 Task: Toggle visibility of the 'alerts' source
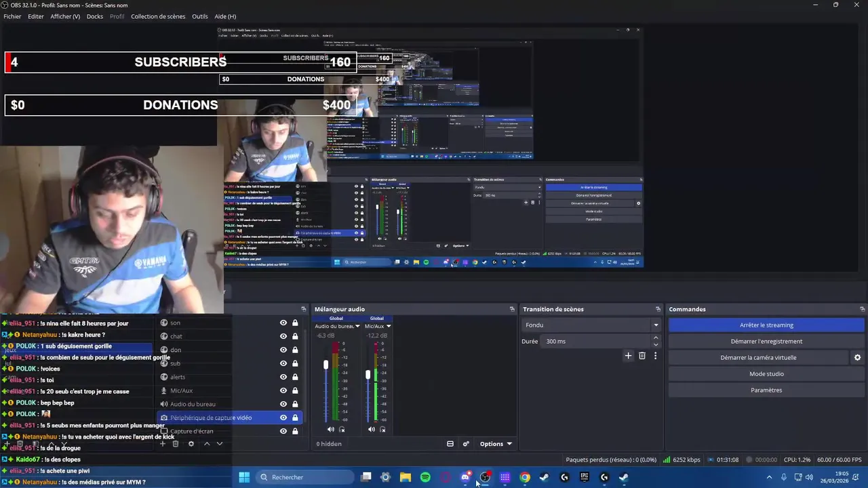(283, 377)
